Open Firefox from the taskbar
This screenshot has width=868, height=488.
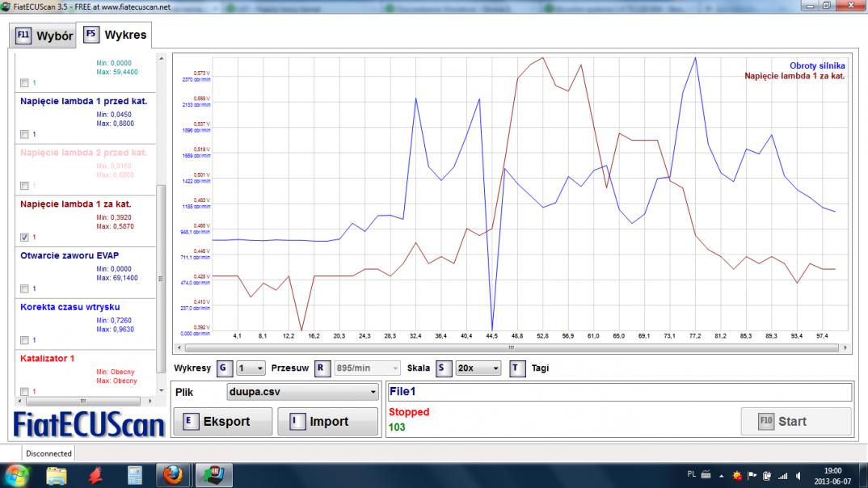(x=173, y=475)
